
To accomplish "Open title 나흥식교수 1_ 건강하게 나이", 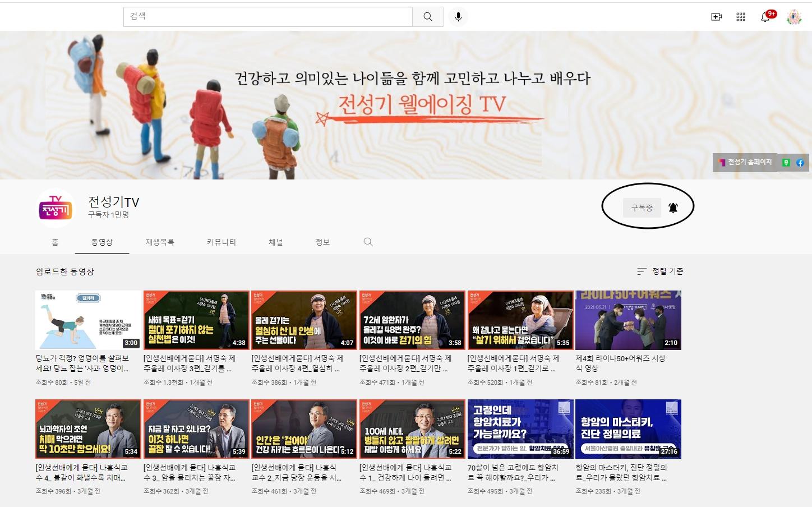I will coord(405,472).
